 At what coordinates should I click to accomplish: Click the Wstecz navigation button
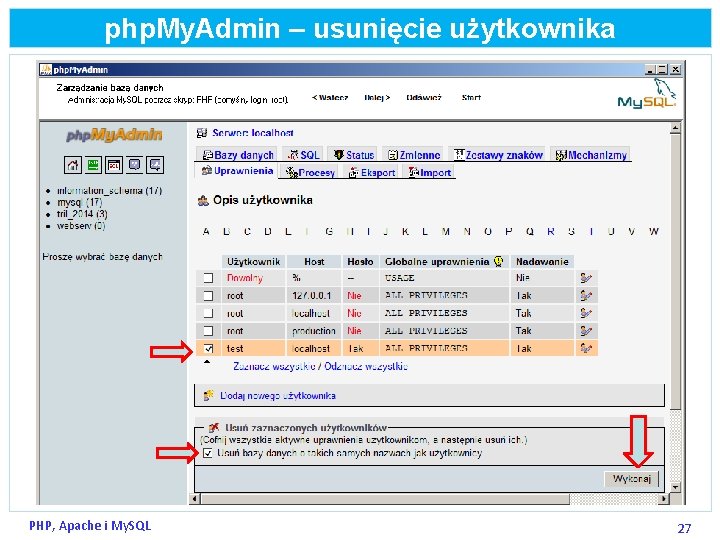(x=330, y=97)
